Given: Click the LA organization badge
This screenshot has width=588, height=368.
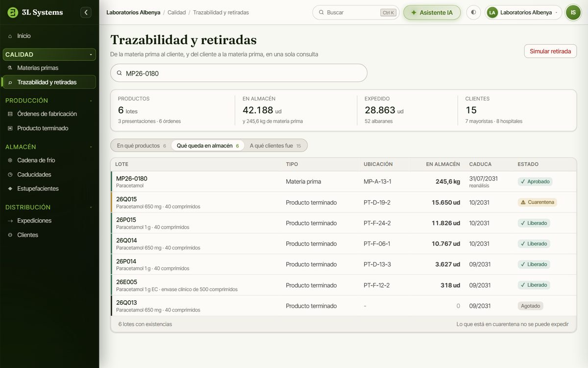Looking at the screenshot, I should 492,12.
